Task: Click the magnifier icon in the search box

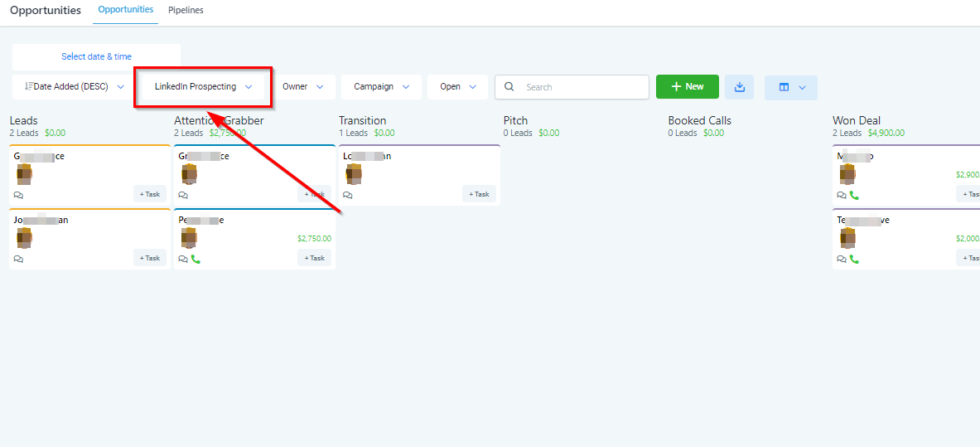Action: pos(509,87)
